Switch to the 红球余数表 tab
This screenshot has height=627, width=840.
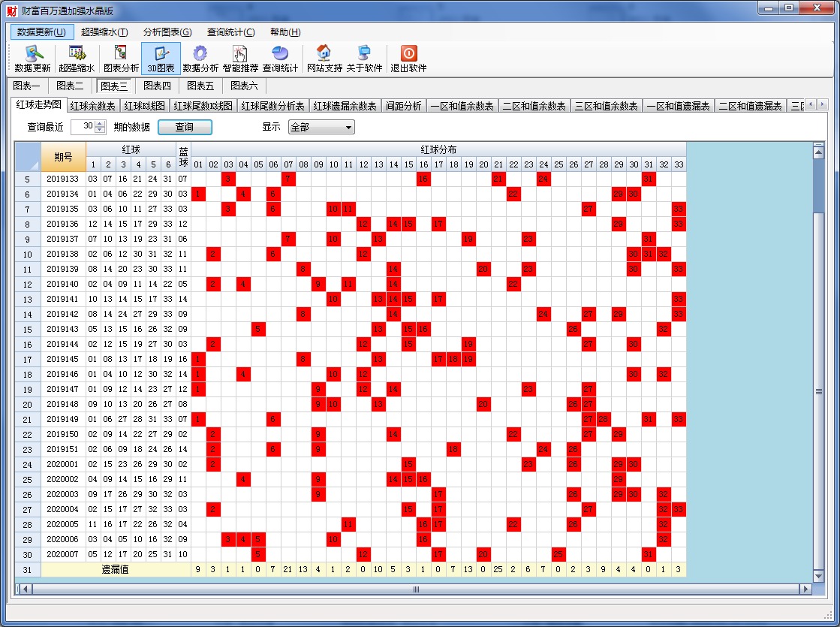93,107
